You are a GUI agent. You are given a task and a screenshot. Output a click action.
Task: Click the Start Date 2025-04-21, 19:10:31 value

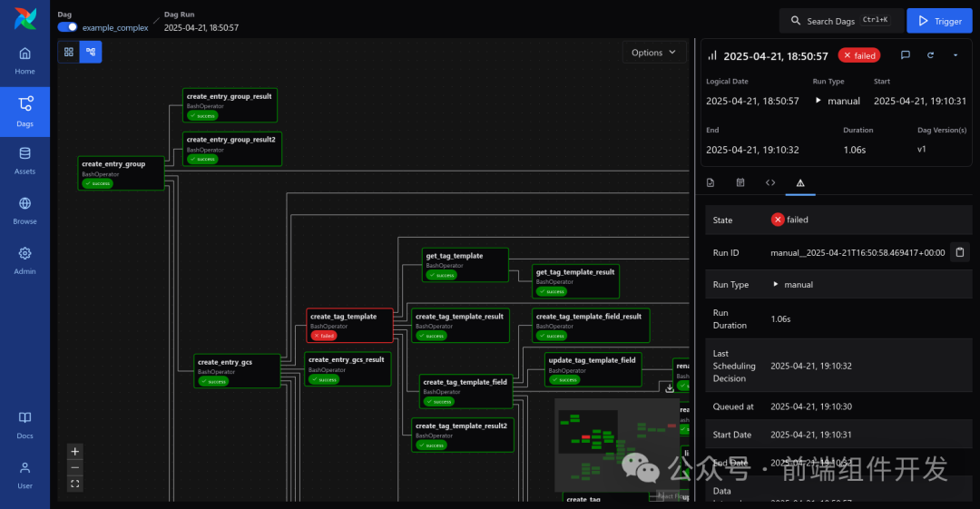click(810, 435)
